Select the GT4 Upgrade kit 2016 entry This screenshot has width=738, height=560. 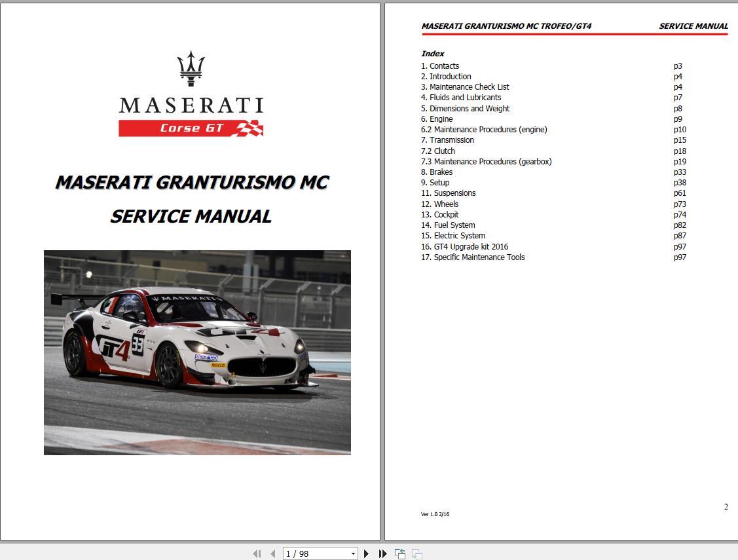point(464,246)
